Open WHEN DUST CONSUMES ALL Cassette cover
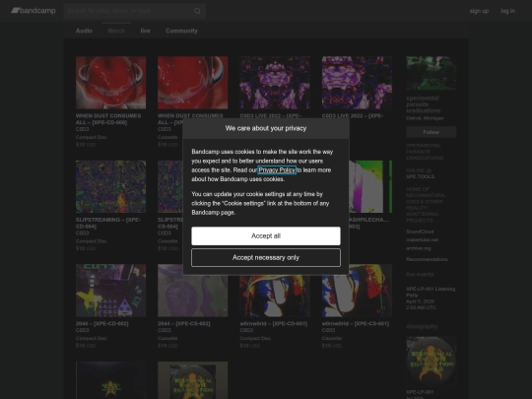Image resolution: width=532 pixels, height=399 pixels. point(192,83)
